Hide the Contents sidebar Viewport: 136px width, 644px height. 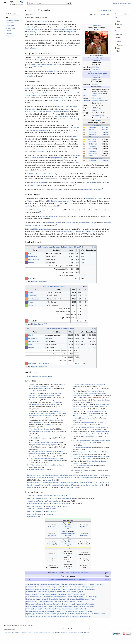pos(14,14)
